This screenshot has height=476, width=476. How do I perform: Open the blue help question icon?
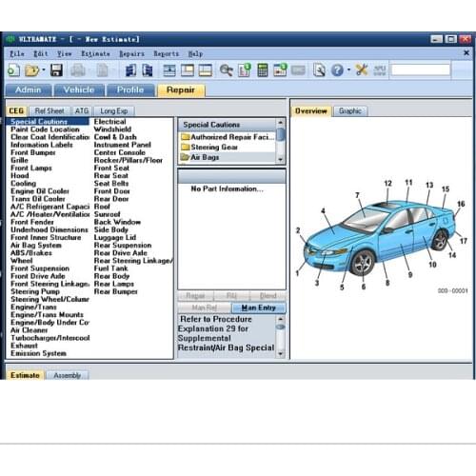pyautogui.click(x=337, y=70)
